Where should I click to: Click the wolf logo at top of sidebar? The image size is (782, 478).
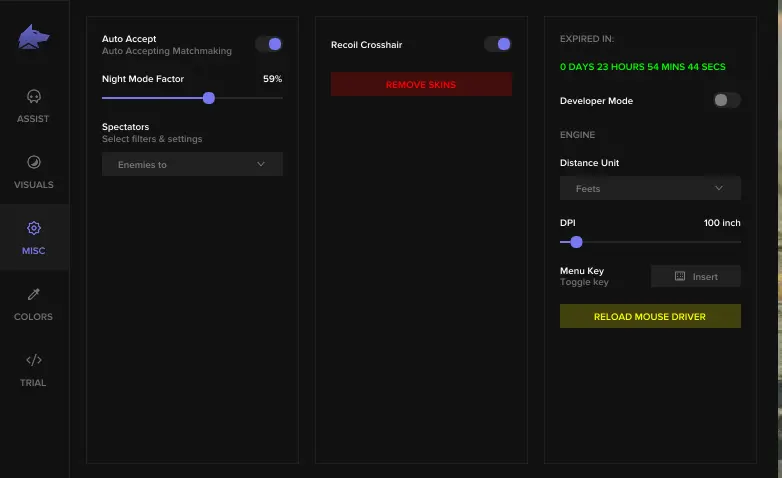click(33, 38)
